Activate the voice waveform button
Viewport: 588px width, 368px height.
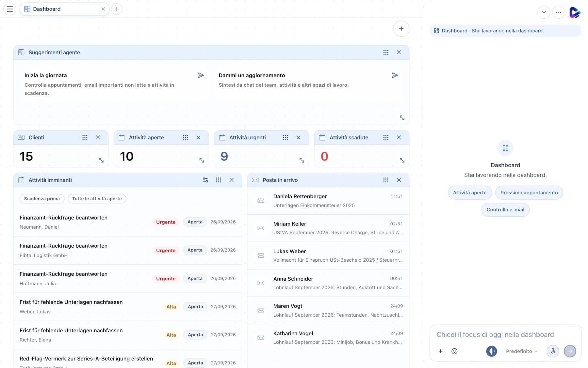click(x=491, y=351)
